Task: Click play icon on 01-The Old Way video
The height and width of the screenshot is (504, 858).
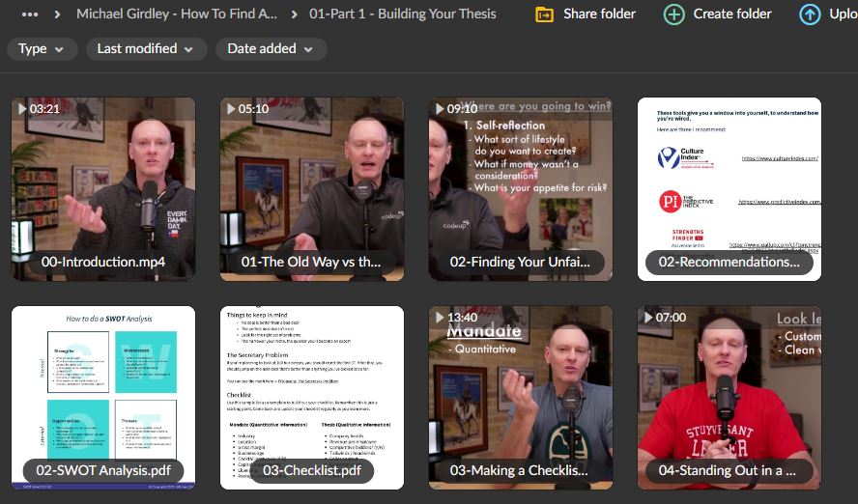Action: pos(230,109)
